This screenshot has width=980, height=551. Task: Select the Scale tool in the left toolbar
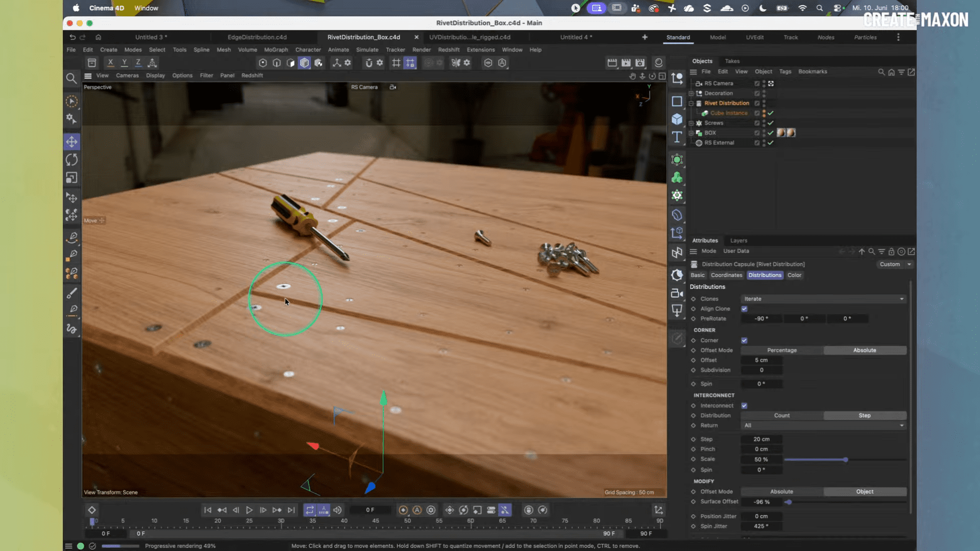click(71, 178)
